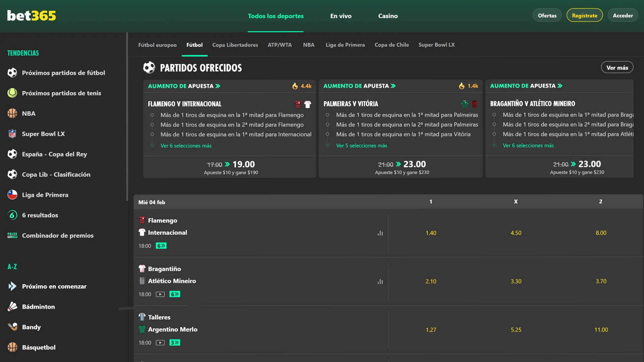Open Aumento de Apuesta header on Flamengo card
Viewport: 644px width, 362px height.
coord(184,86)
